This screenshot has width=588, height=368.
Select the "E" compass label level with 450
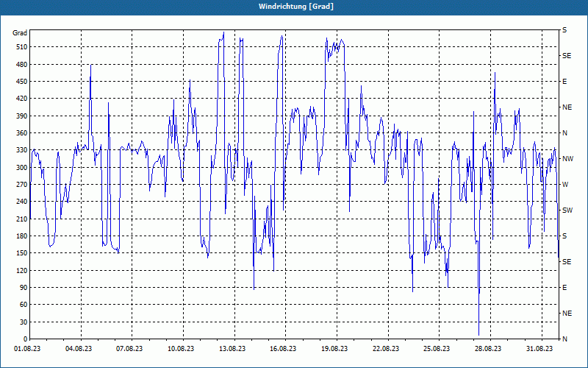pos(564,82)
